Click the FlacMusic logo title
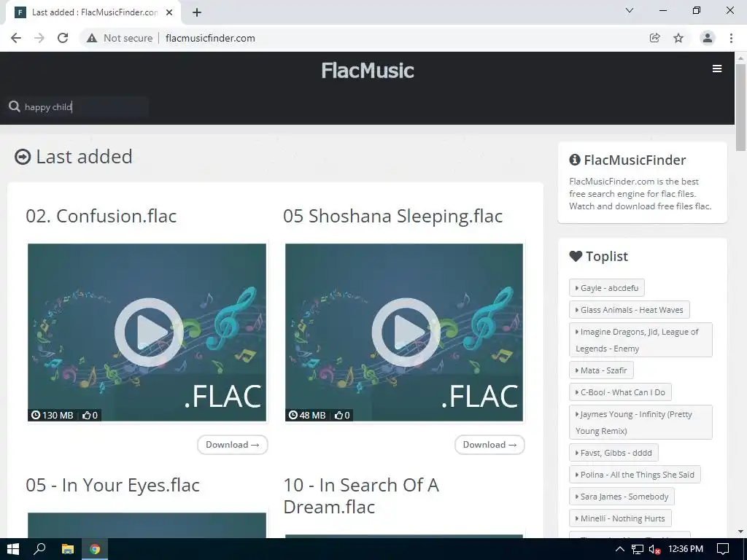 [368, 71]
